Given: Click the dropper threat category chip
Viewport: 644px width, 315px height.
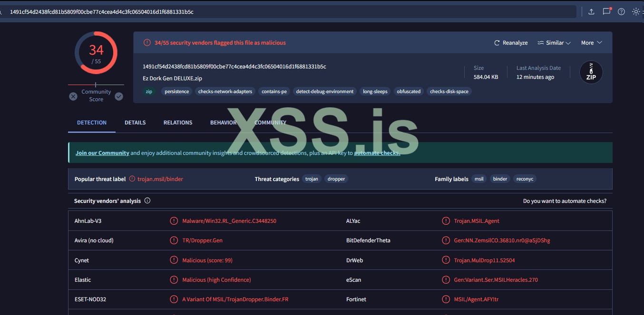Looking at the screenshot, I should pos(336,179).
